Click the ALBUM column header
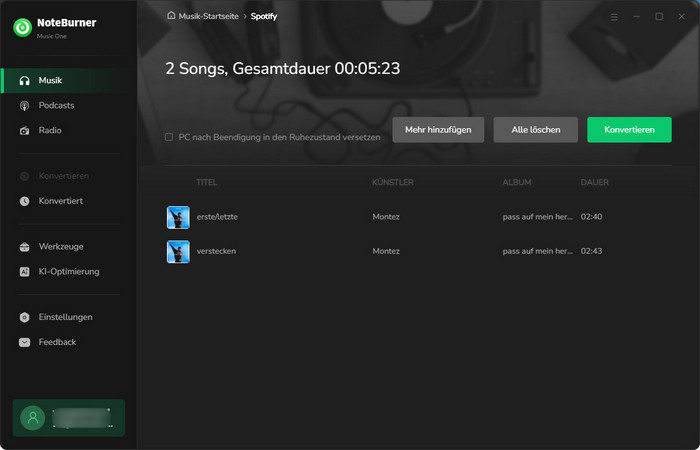 [517, 183]
